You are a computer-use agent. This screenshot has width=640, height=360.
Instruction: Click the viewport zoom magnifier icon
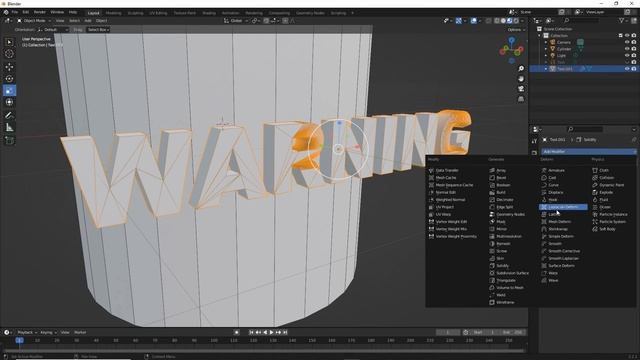click(521, 69)
